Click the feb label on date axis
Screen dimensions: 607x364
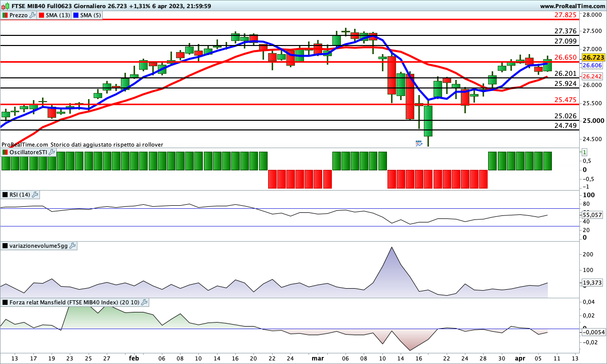tap(134, 358)
